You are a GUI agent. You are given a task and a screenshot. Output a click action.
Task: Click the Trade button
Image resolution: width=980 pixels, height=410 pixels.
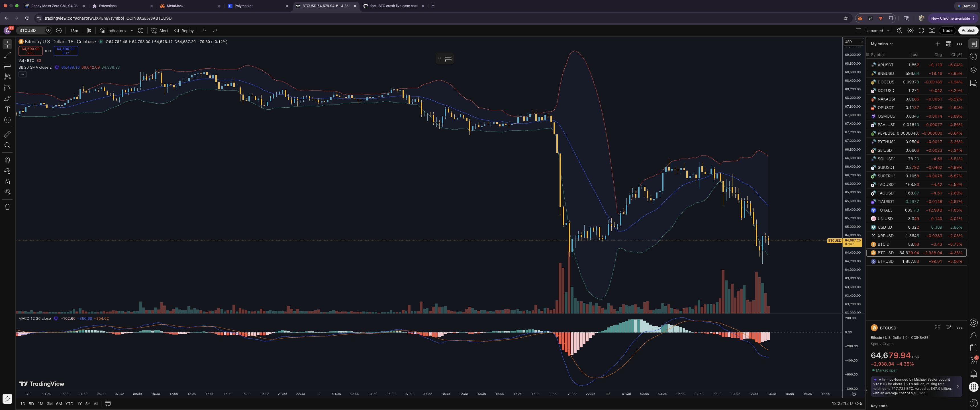pyautogui.click(x=947, y=30)
